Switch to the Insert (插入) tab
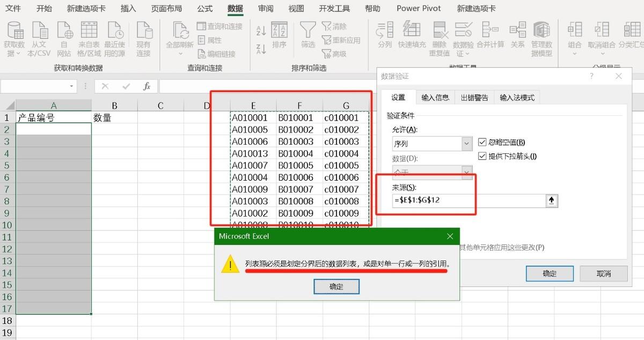 [x=128, y=9]
